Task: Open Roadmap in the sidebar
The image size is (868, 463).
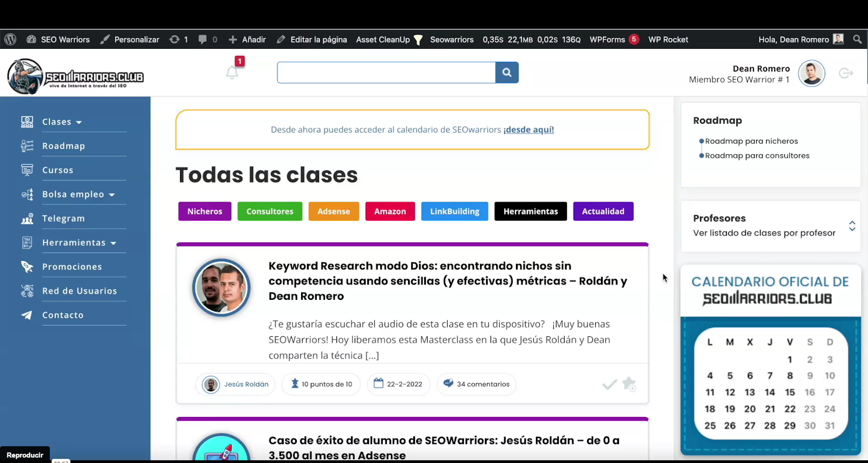Action: pos(63,146)
